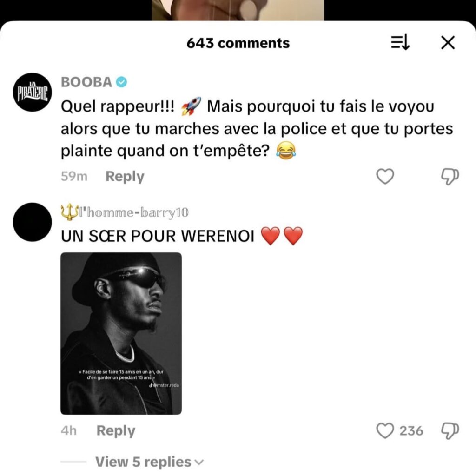
Task: Tap the video preview above the comments
Action: (238, 10)
